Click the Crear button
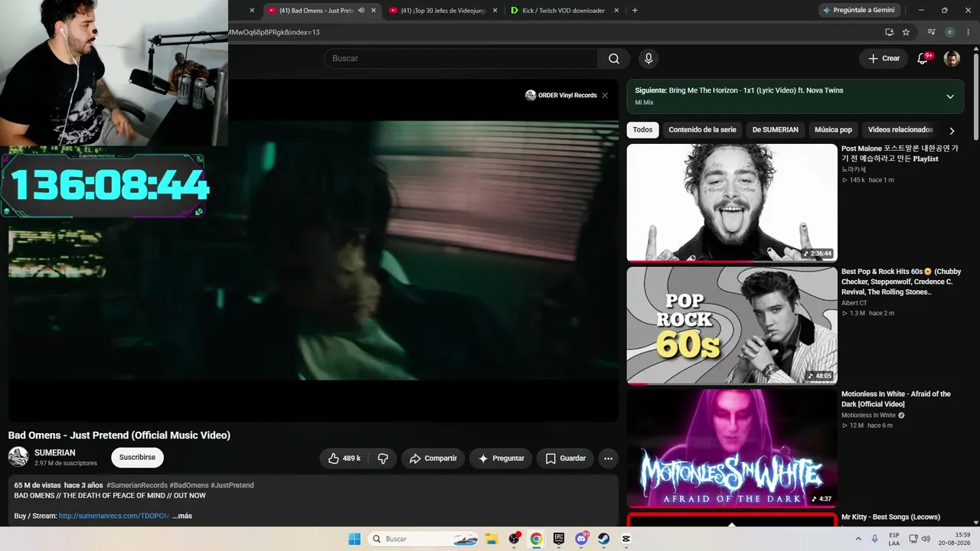The width and height of the screenshot is (980, 551). 884,59
